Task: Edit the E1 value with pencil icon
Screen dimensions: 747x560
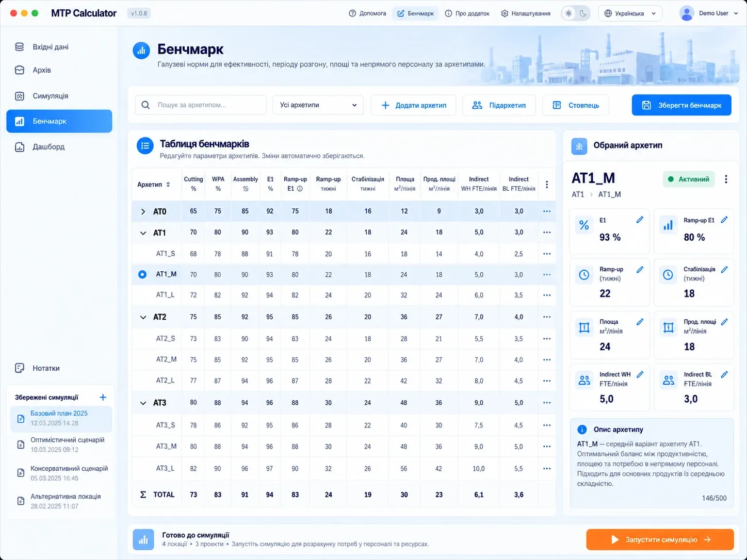Action: (x=640, y=220)
